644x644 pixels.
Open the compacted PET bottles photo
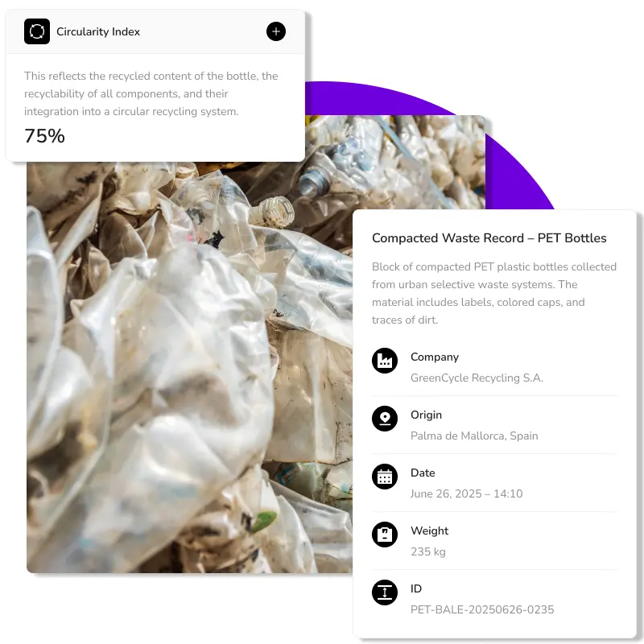(189, 365)
